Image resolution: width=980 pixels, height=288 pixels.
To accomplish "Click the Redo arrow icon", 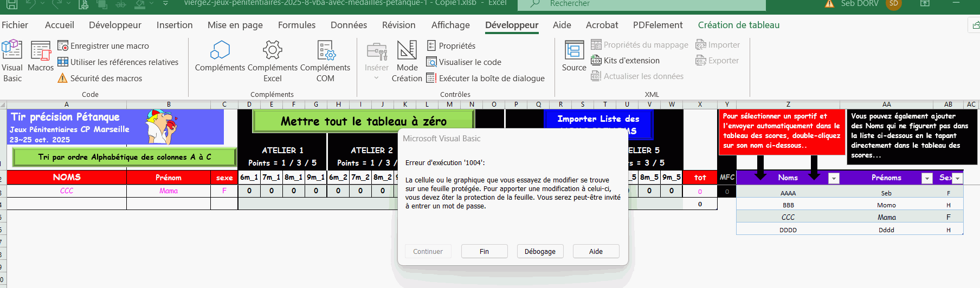I will (x=56, y=4).
